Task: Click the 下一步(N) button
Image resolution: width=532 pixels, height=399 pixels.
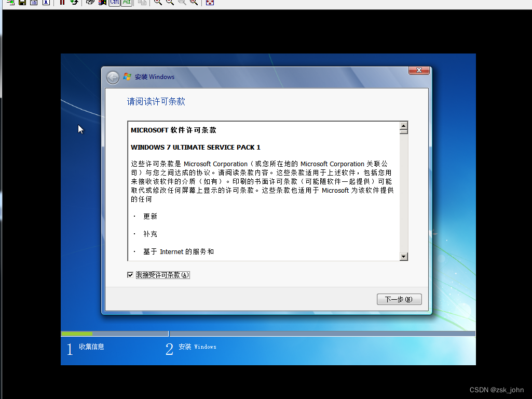Action: click(399, 299)
